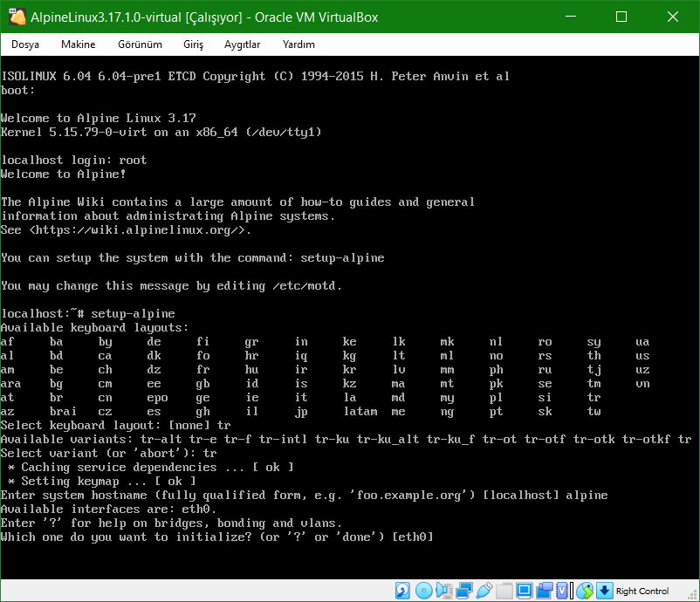Click the wiki.alpinelinux.org URL in the terminal
Screen dimensions: 700x602
click(137, 229)
